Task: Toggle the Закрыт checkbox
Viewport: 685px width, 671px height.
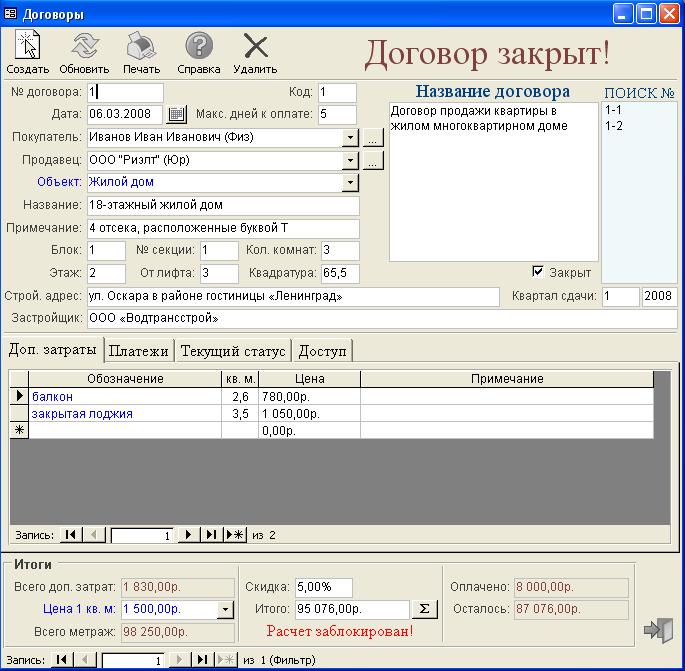Action: [x=538, y=271]
